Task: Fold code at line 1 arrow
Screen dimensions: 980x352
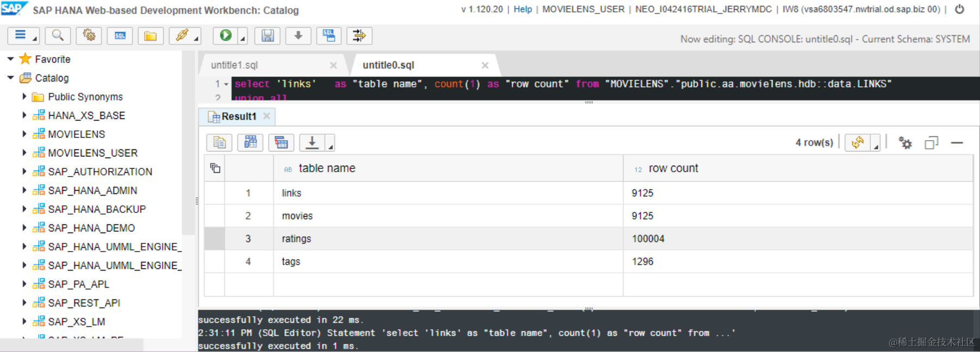Action: pos(226,84)
